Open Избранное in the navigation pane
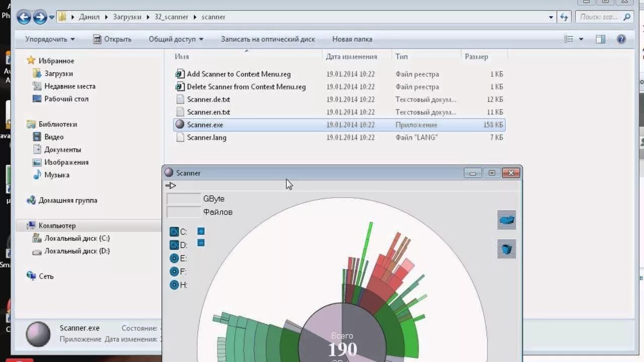 pyautogui.click(x=56, y=61)
